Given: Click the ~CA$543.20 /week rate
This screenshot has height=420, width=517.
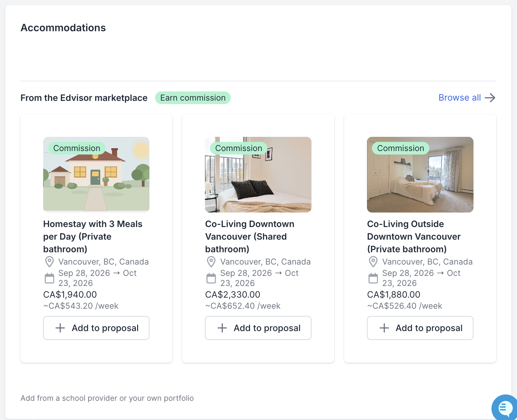Looking at the screenshot, I should tap(81, 306).
